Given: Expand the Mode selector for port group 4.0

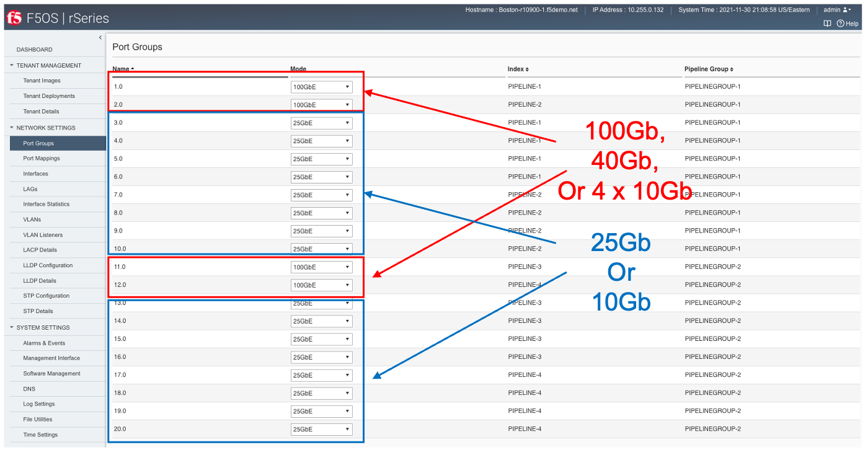Looking at the screenshot, I should coord(321,141).
